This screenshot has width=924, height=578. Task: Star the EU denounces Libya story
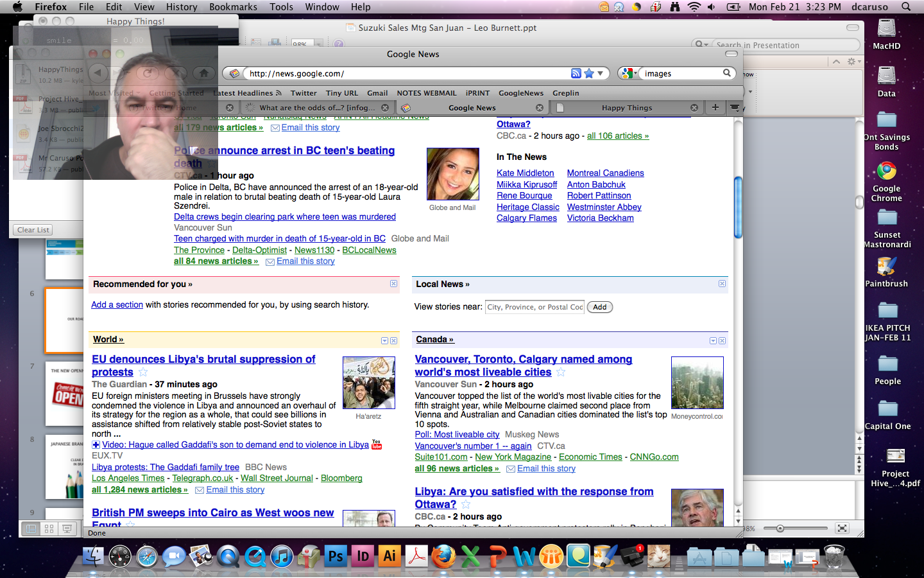point(143,372)
